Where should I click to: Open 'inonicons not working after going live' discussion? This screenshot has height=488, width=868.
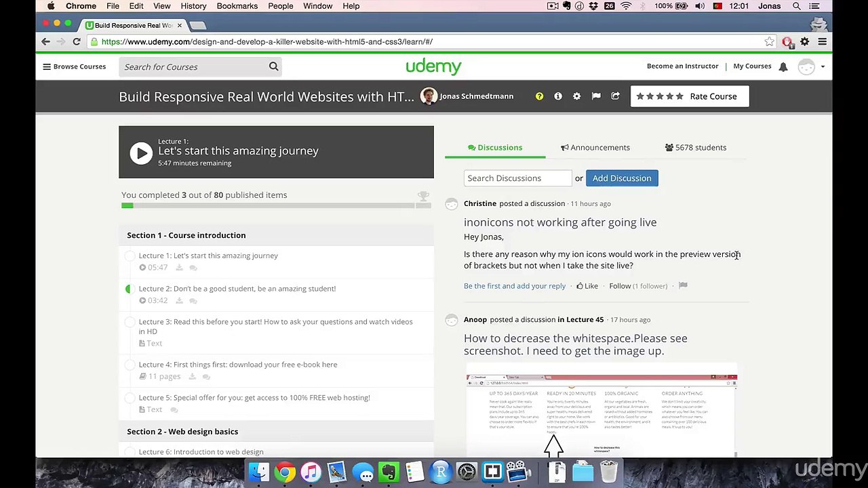coord(560,222)
